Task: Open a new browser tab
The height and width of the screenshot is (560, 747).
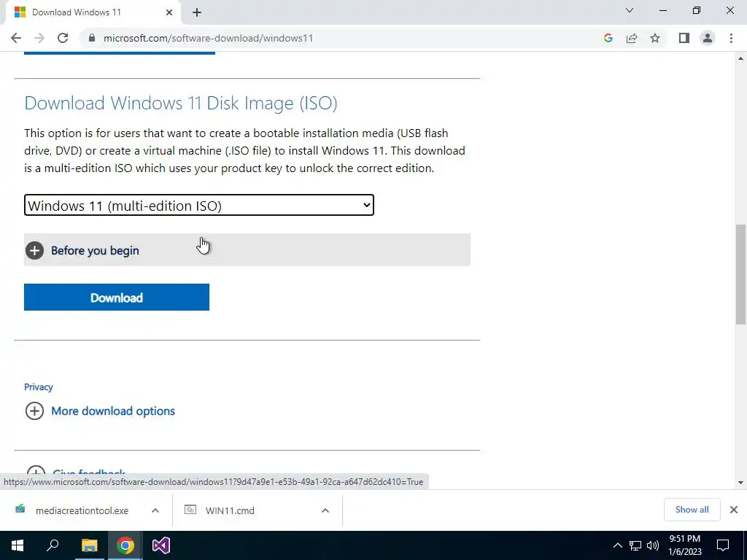Action: (197, 13)
